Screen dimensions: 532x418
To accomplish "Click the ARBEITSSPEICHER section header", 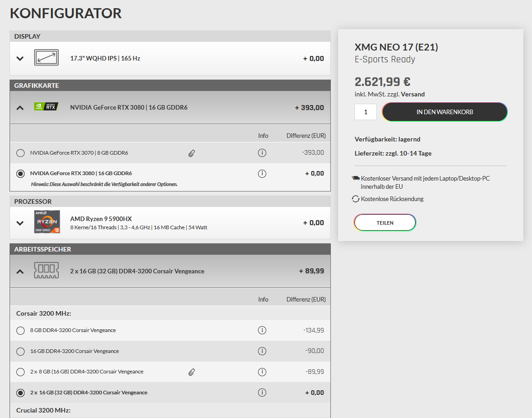I will pyautogui.click(x=170, y=249).
